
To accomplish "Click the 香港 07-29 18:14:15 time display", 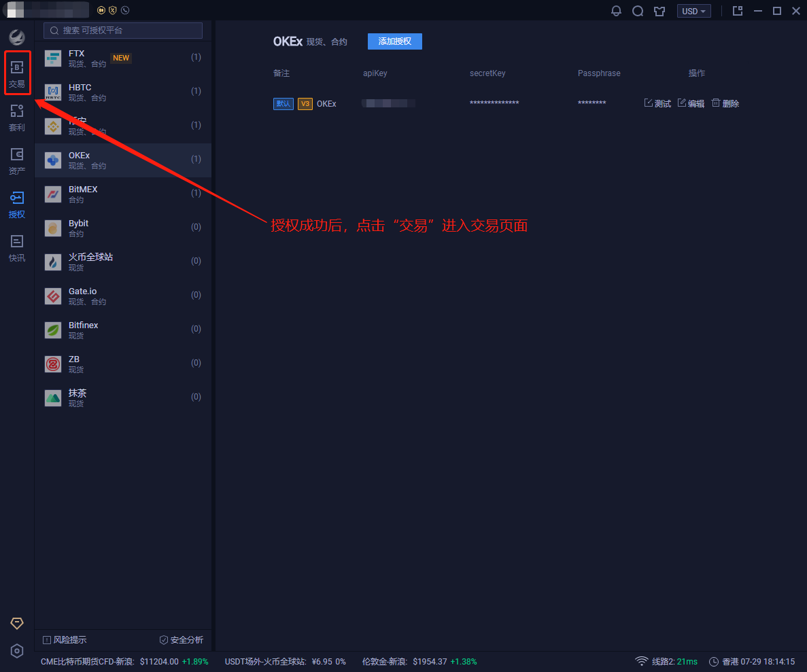I will pyautogui.click(x=759, y=662).
